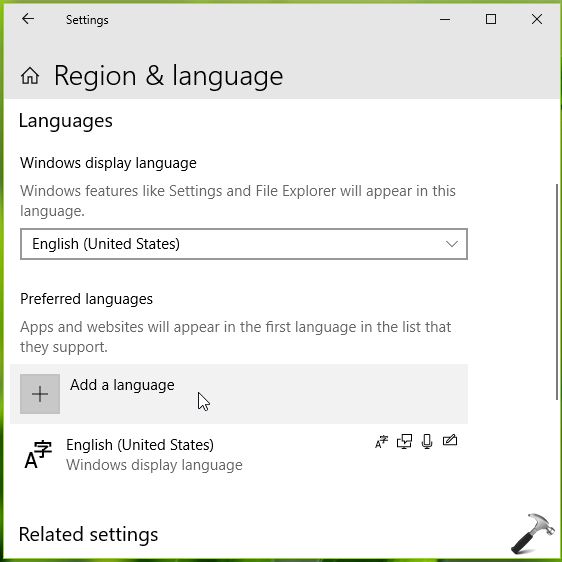
Task: Open the Windows display language dropdown
Action: coord(244,244)
